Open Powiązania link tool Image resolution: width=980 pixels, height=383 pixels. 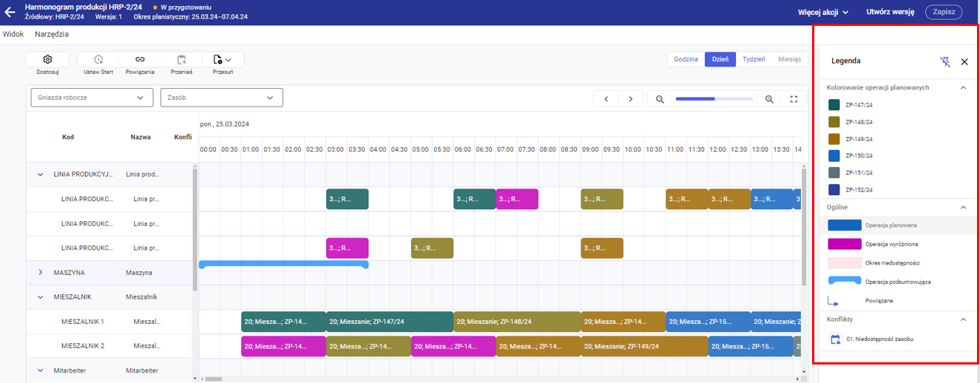140,59
